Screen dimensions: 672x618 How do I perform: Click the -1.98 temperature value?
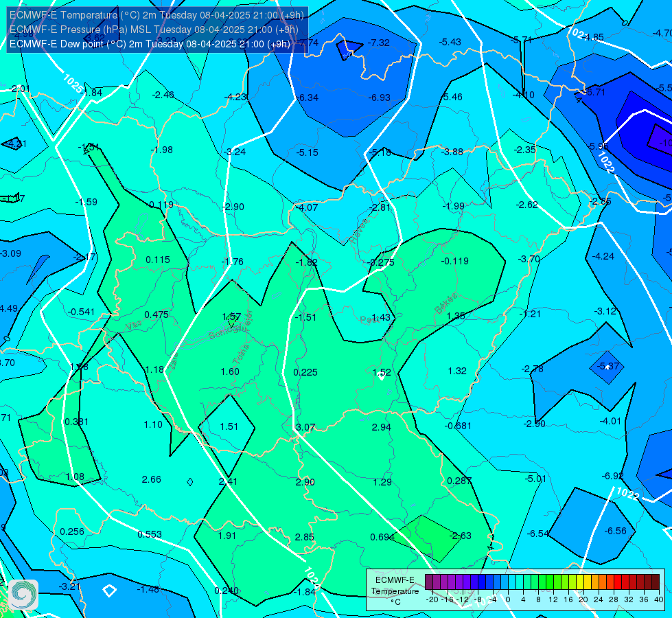[161, 150]
